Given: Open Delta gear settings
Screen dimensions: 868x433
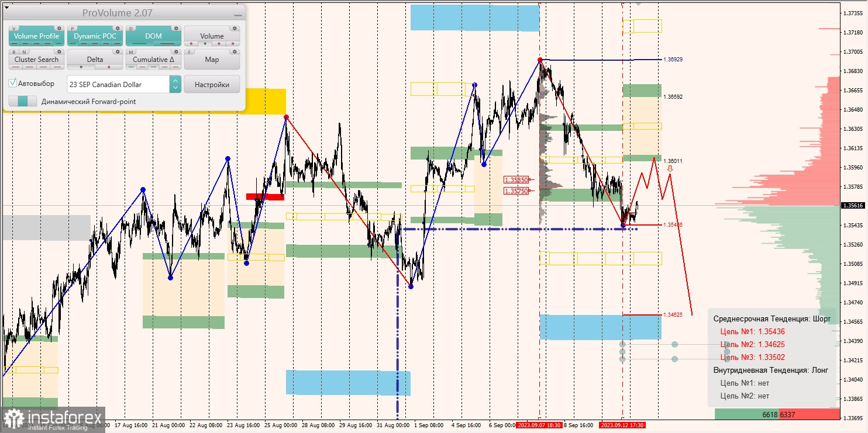Looking at the screenshot, I should click(x=118, y=51).
